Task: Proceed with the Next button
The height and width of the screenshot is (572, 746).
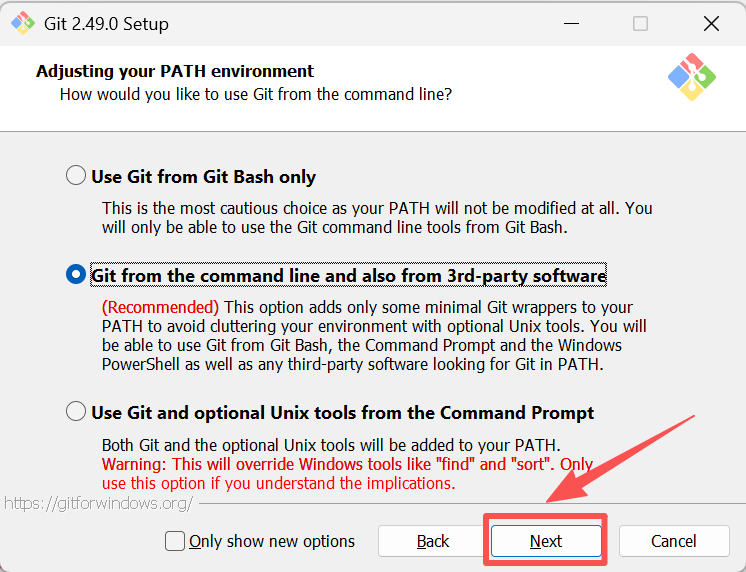Action: click(x=546, y=541)
